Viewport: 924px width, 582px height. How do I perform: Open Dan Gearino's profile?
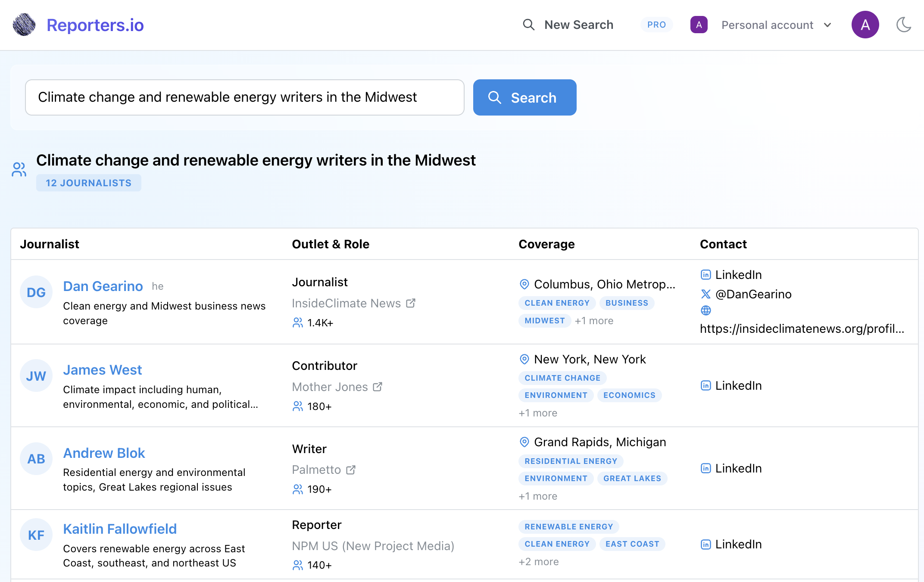[103, 286]
